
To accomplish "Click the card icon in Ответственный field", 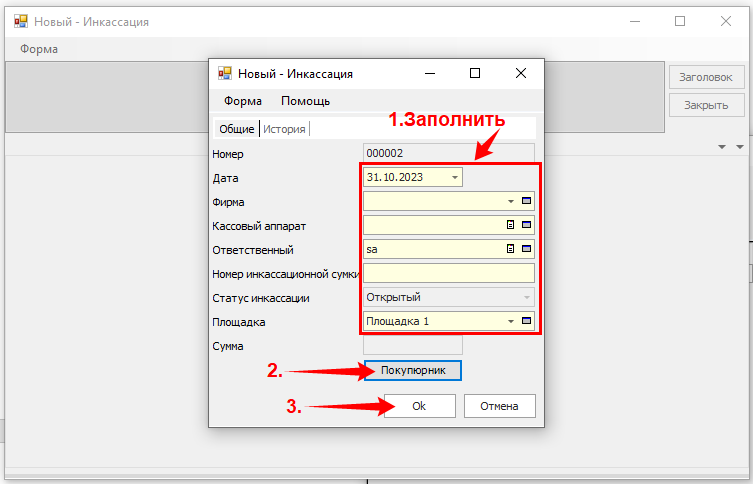I will (x=527, y=249).
